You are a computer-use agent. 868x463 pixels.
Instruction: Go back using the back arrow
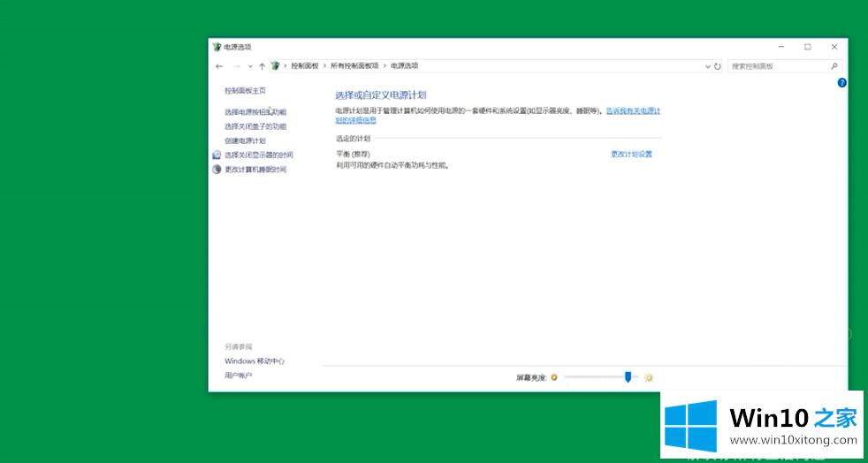(219, 66)
